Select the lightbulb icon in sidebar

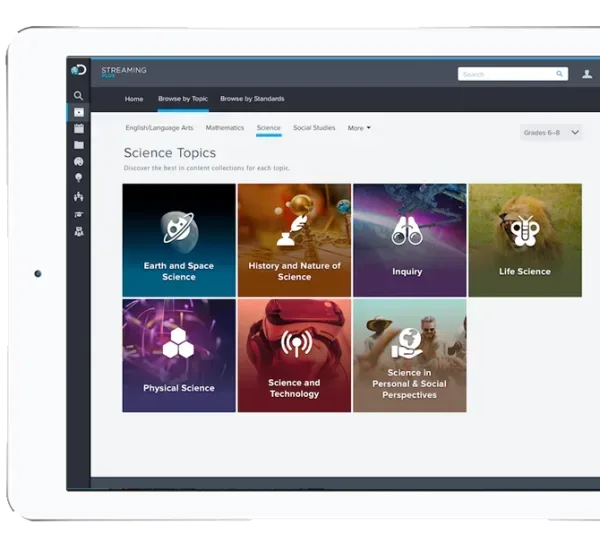coord(79,178)
